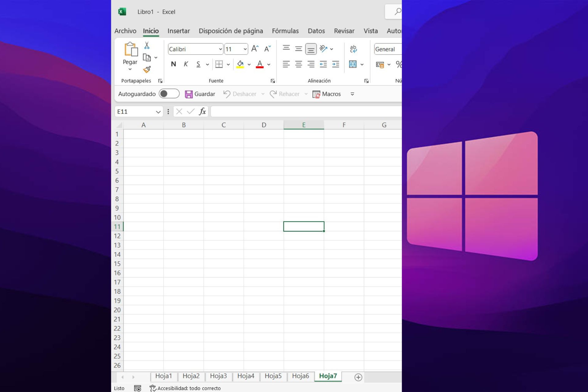Open the borders dropdown arrow
Image resolution: width=588 pixels, height=392 pixels.
click(228, 65)
